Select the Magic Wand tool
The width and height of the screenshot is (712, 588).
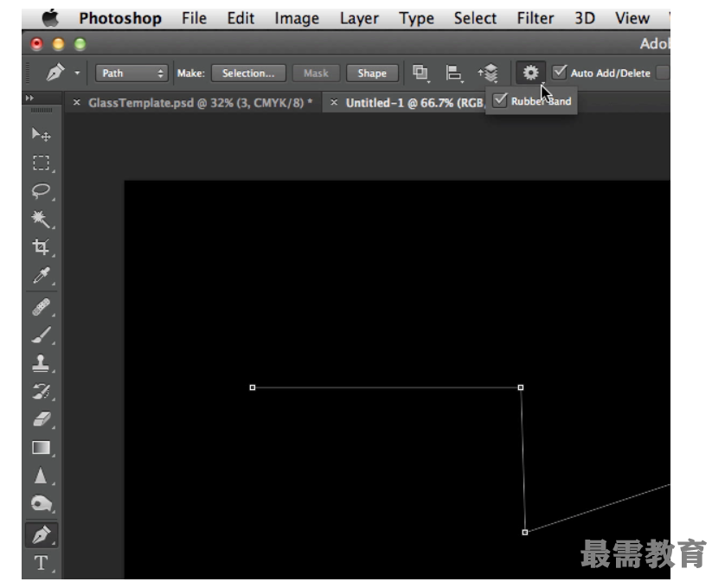coord(41,219)
